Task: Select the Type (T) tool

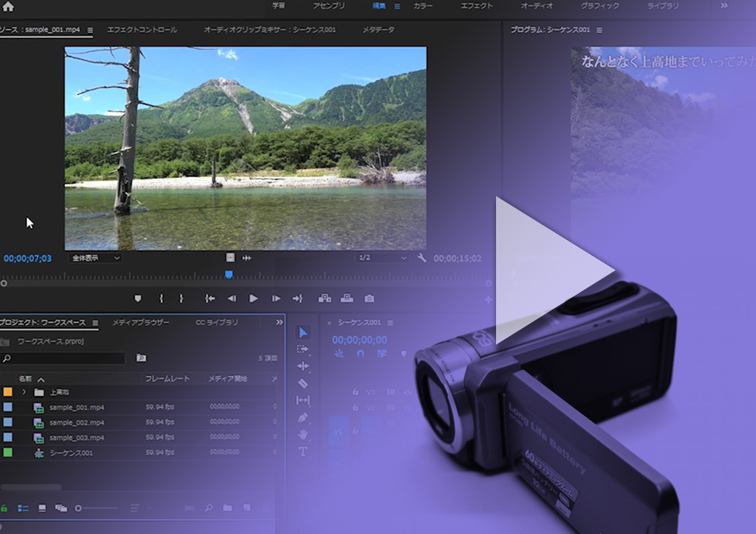Action: click(x=303, y=452)
